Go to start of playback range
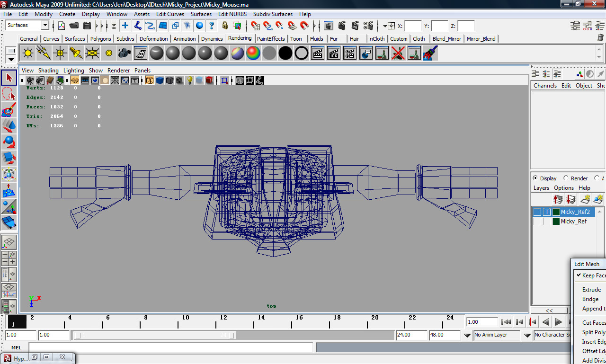 (506, 322)
